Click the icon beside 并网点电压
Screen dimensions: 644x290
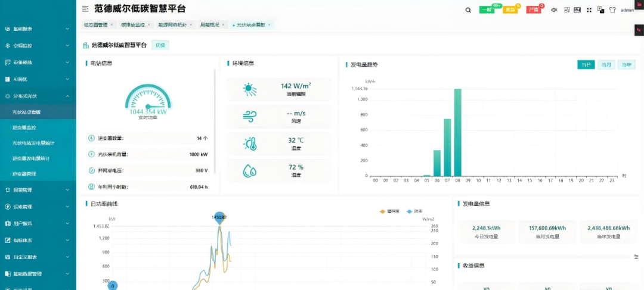[x=91, y=170]
